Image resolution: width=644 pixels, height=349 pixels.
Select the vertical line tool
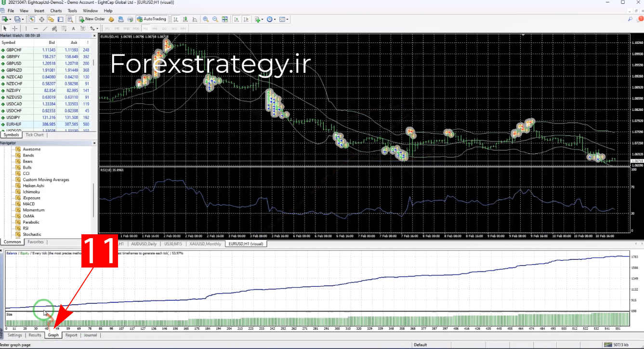pos(26,29)
